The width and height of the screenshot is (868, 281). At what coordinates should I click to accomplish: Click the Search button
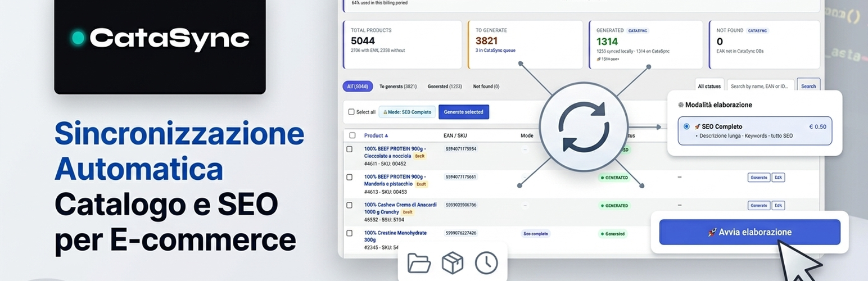pyautogui.click(x=808, y=86)
